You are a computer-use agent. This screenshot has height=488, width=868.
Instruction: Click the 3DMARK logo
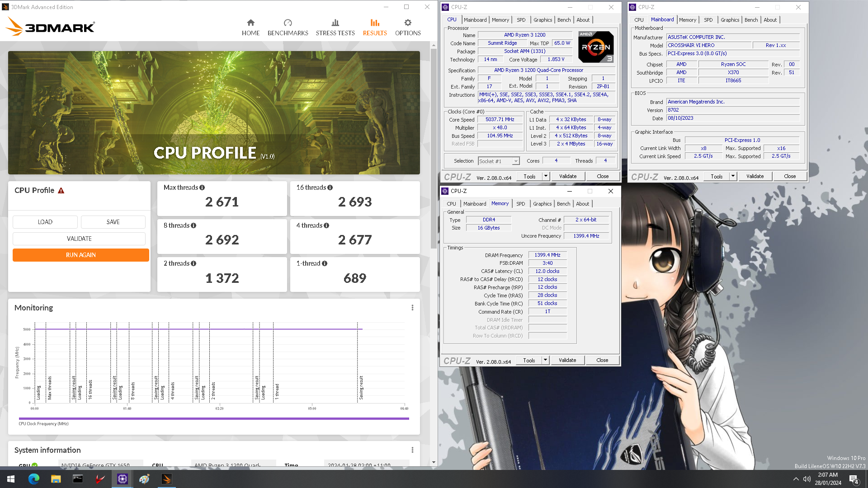(50, 27)
